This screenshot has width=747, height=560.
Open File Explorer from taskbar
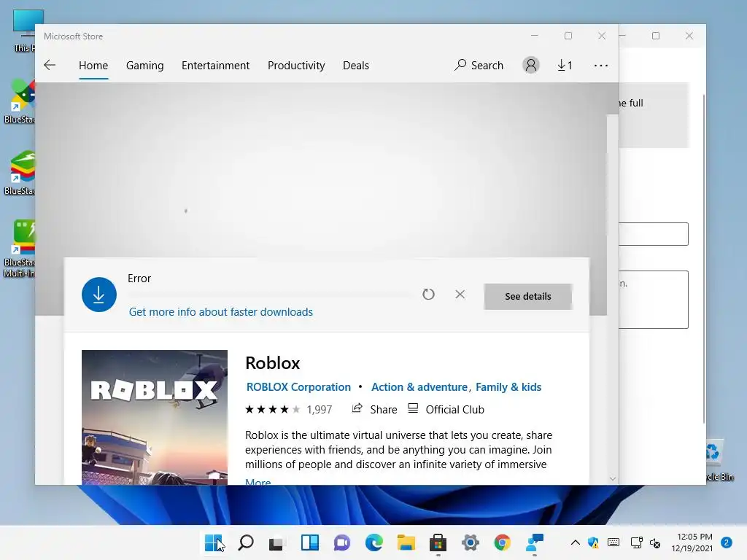[406, 542]
